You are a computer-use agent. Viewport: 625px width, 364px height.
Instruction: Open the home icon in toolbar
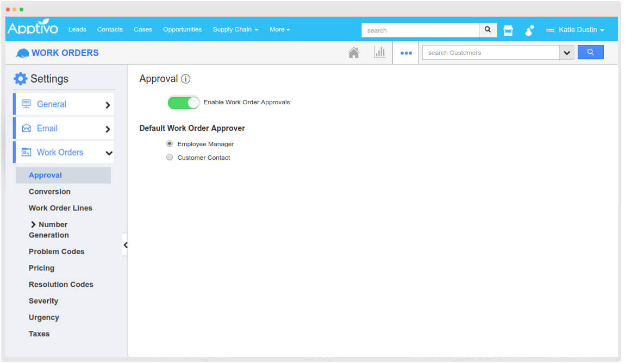click(354, 52)
